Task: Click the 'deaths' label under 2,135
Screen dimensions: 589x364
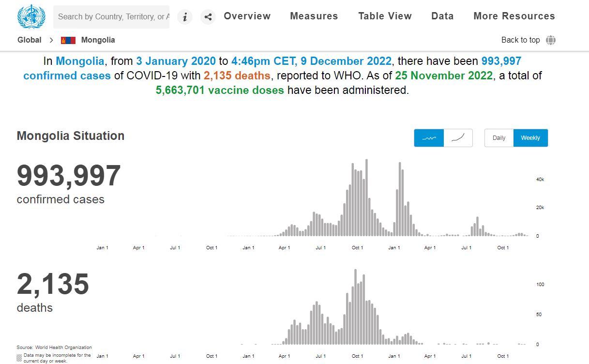Action: click(35, 308)
